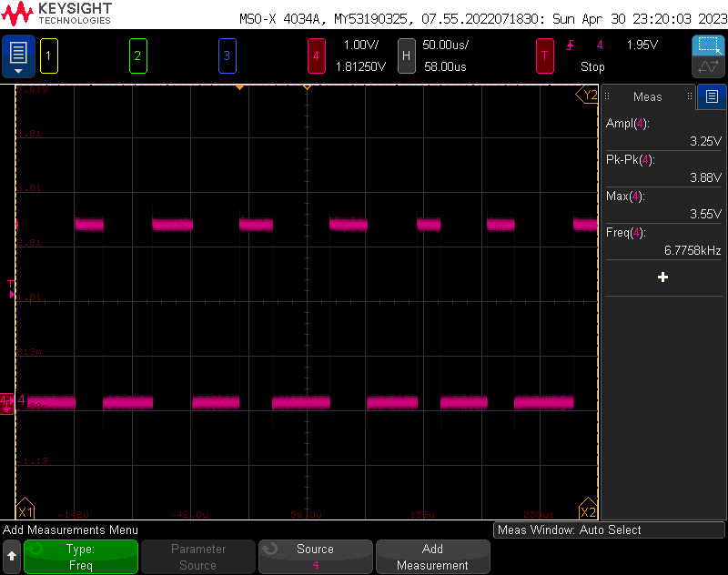The height and width of the screenshot is (575, 728).
Task: Select the Freq(4) measurement entry
Action: [x=663, y=241]
